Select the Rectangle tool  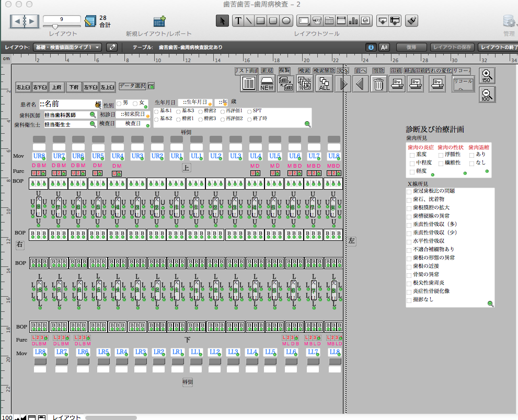[261, 21]
